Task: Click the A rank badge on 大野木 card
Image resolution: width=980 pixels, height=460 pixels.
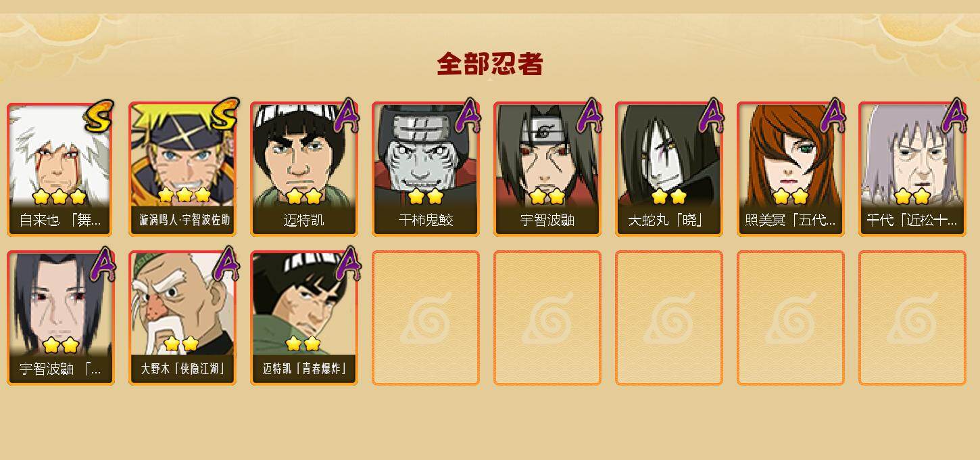Action: pyautogui.click(x=226, y=264)
